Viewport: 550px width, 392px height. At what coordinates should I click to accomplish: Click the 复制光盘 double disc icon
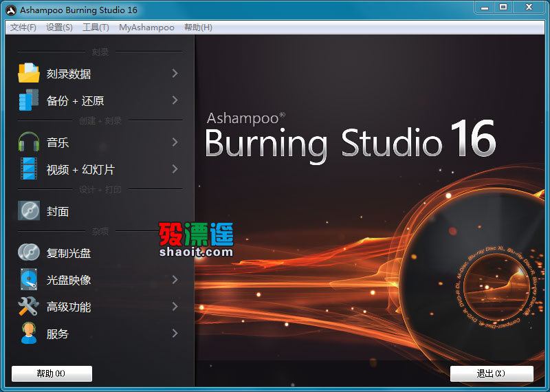pyautogui.click(x=29, y=252)
